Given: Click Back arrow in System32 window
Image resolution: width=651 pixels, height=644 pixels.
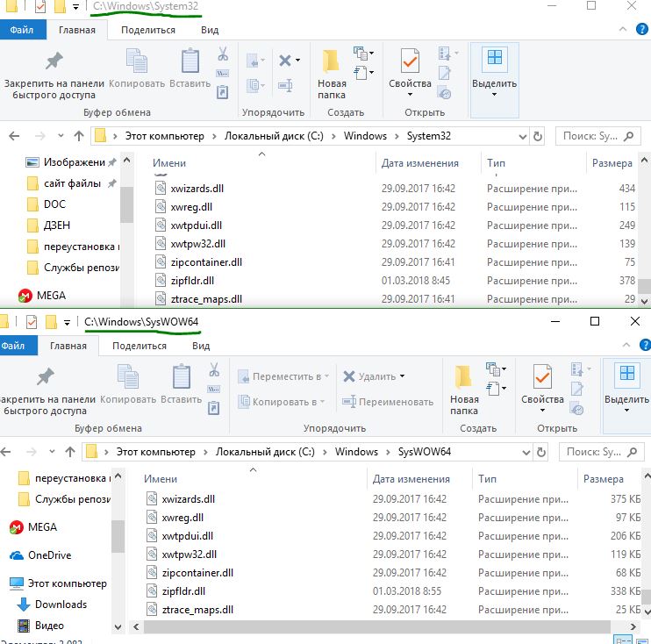Looking at the screenshot, I should click(14, 136).
